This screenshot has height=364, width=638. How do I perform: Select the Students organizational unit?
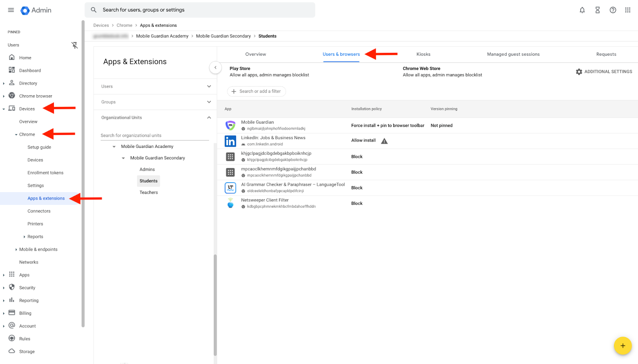tap(149, 181)
